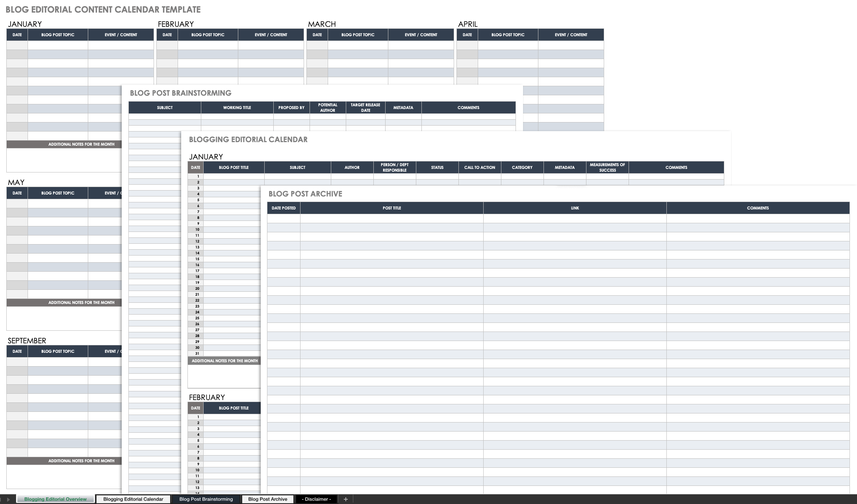Select the LINK column header in Blog Post Archive
This screenshot has height=504, width=857.
tap(574, 208)
